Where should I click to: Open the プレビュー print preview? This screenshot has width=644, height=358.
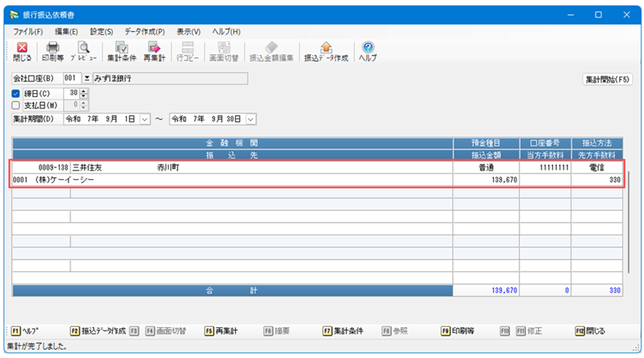point(84,51)
